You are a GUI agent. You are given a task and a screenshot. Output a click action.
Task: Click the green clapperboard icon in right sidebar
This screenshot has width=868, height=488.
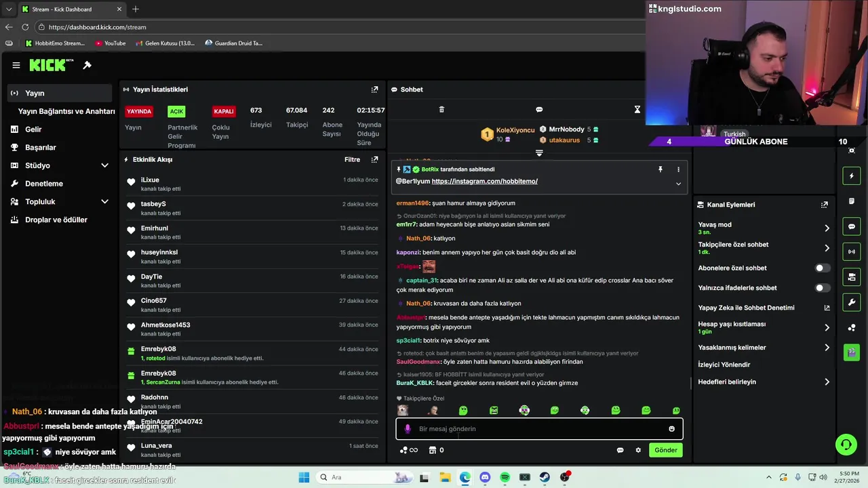852,352
